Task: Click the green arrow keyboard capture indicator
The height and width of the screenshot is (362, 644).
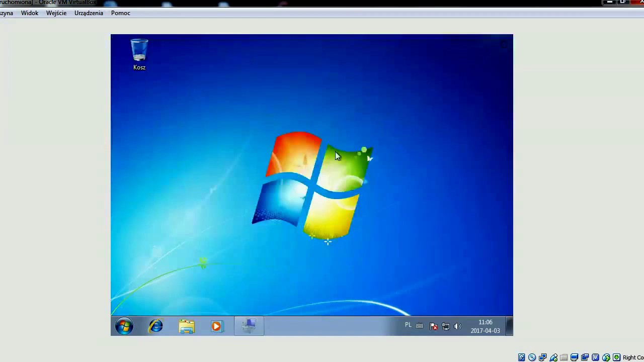Action: pyautogui.click(x=617, y=357)
